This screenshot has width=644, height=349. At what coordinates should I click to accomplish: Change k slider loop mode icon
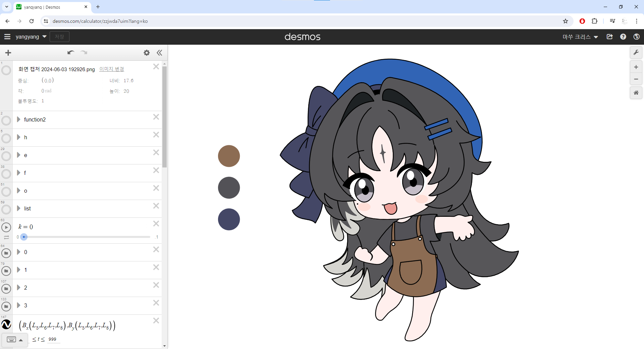pos(6,237)
